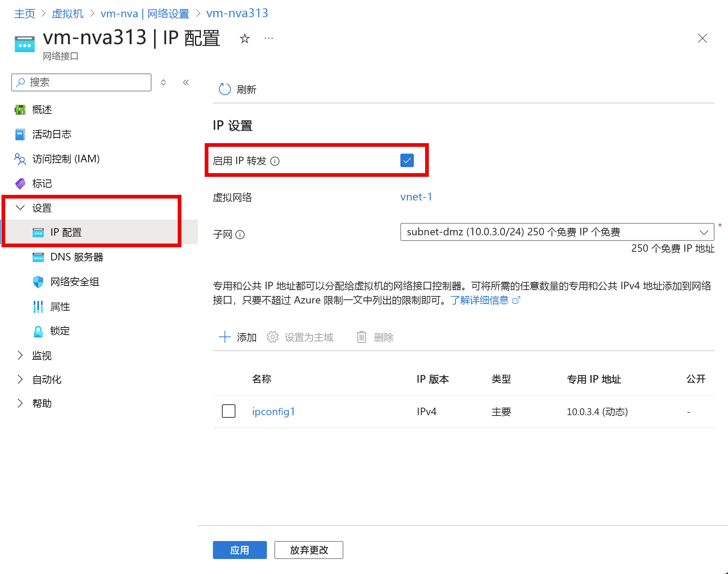Screen dimensions: 728x574
Task: Open the subnet-dmz subnet dropdown
Action: pyautogui.click(x=557, y=232)
